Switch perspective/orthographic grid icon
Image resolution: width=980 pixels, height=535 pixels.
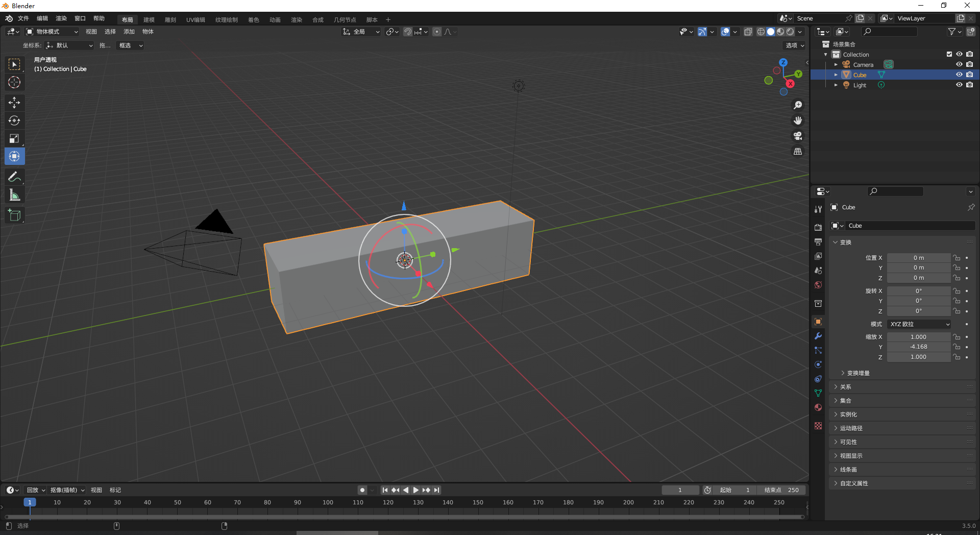798,151
